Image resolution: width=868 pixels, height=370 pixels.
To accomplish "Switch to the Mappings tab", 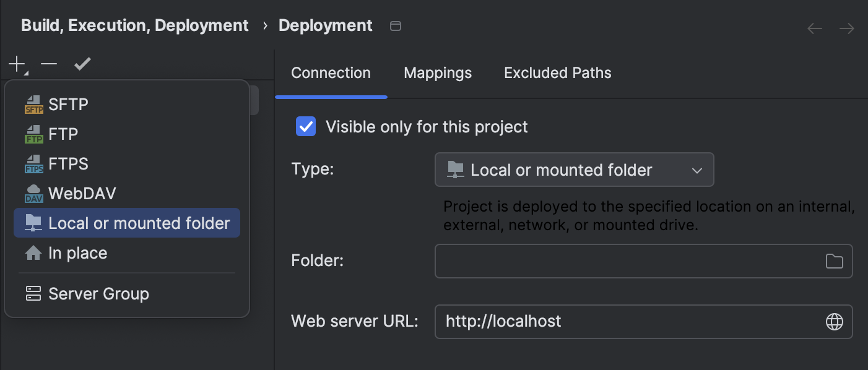I will [x=437, y=73].
